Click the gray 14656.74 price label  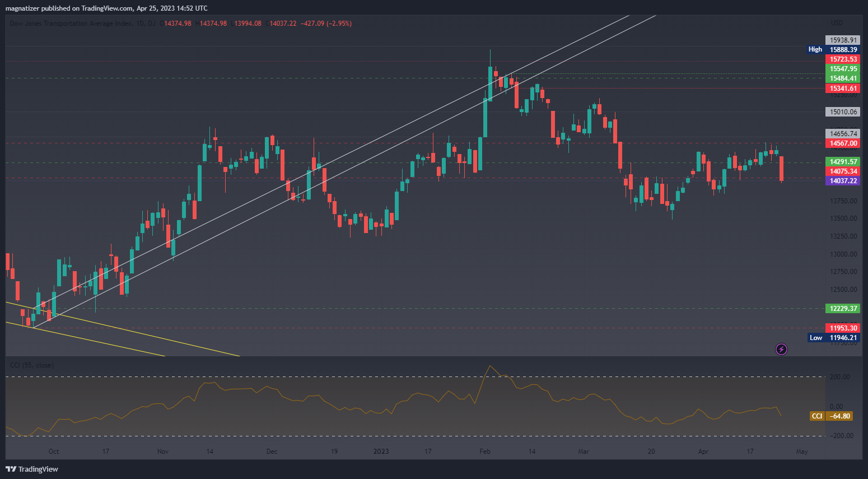coord(843,134)
